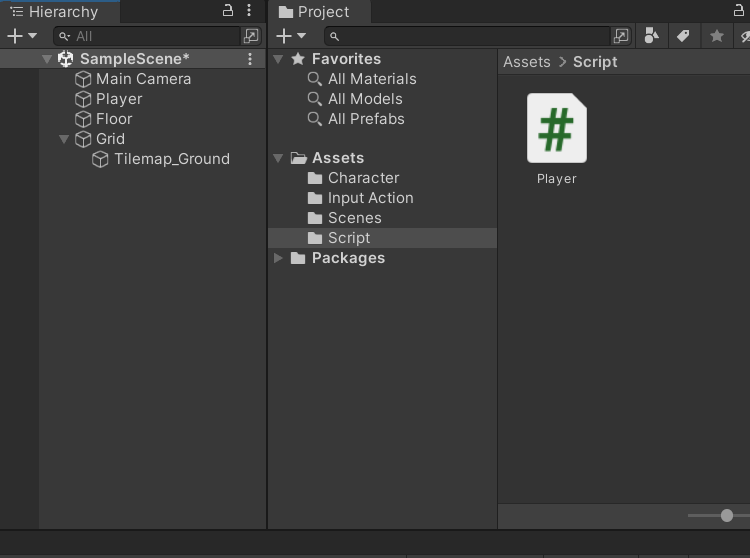Viewport: 750px width, 558px height.
Task: Open the Project create plus dropdown
Action: click(291, 36)
